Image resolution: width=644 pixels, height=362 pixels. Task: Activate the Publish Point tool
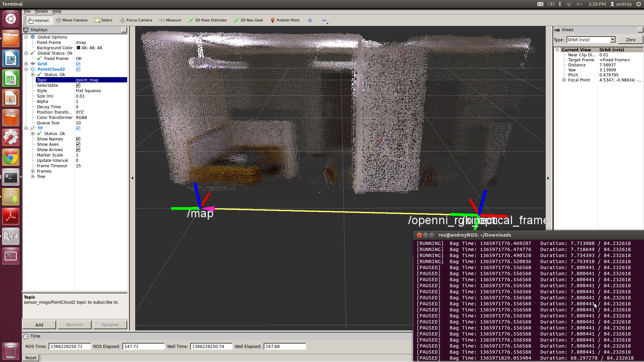(x=285, y=20)
